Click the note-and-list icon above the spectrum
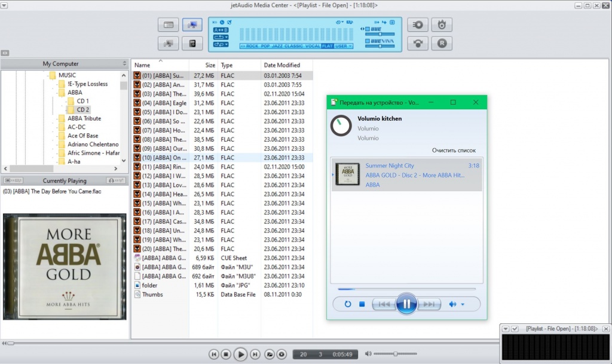 tap(350, 22)
